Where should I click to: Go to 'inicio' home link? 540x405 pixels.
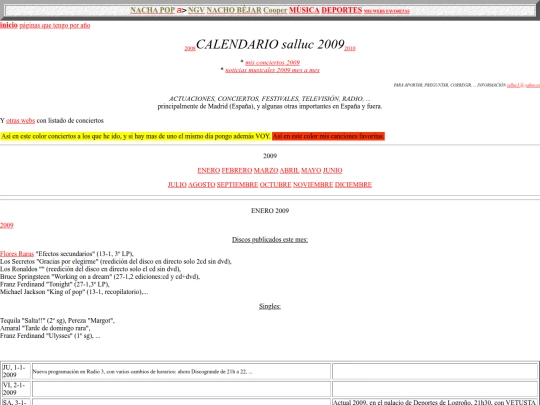(x=9, y=25)
